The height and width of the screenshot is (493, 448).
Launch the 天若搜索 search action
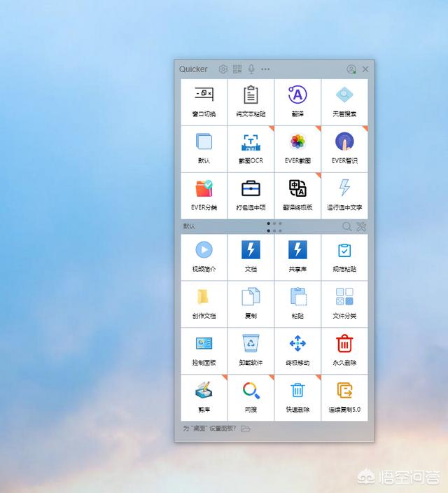[344, 102]
